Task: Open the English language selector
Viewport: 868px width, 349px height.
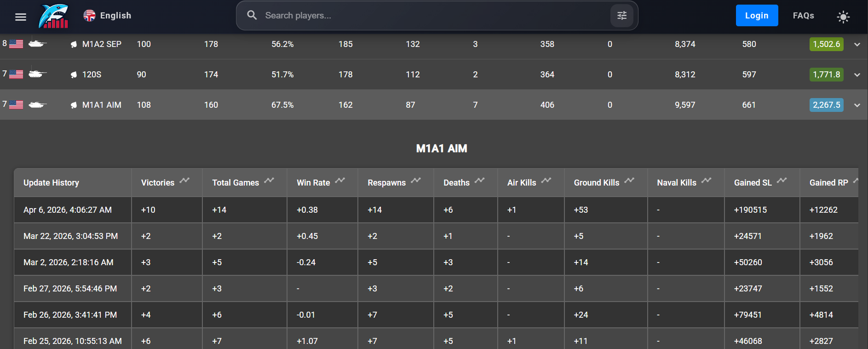Action: point(107,16)
